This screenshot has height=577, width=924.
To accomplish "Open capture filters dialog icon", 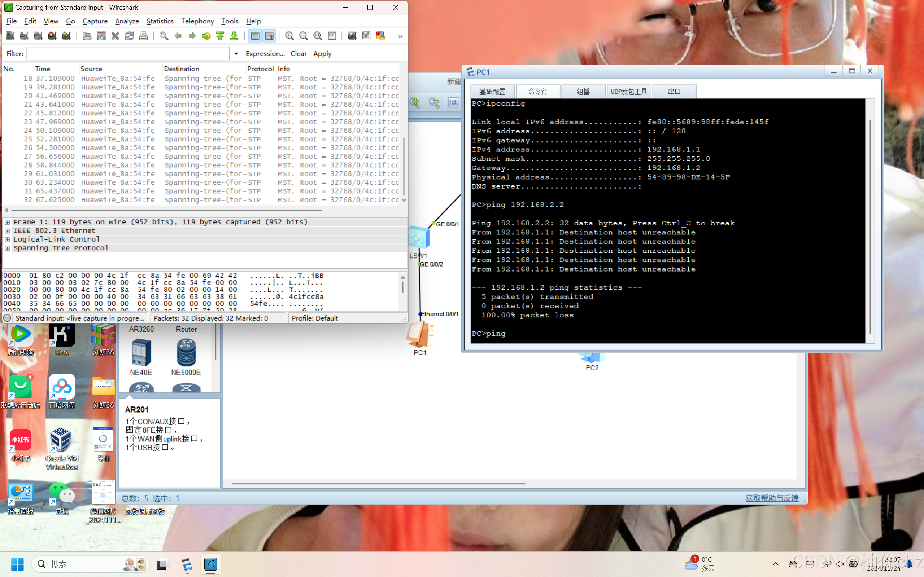I will point(352,36).
